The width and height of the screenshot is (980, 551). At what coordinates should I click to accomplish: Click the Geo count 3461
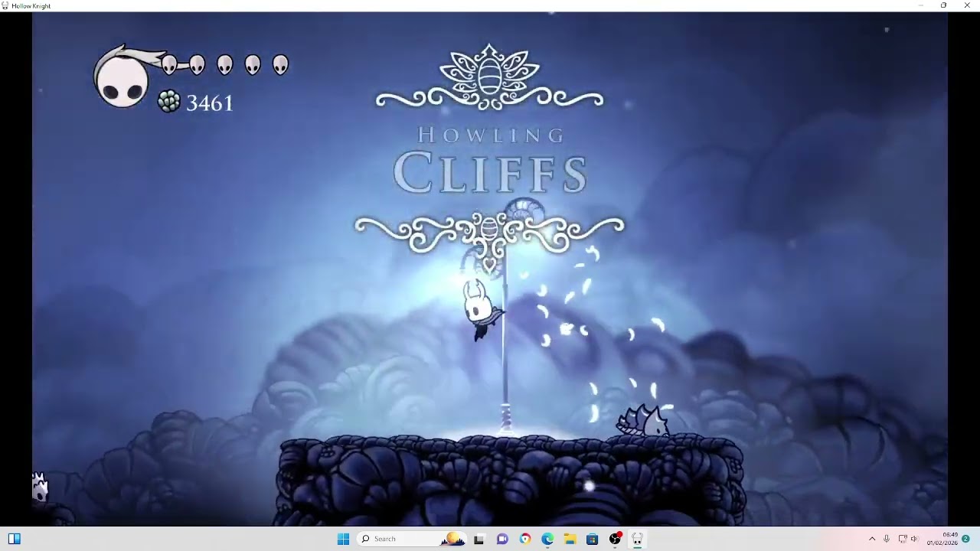point(210,103)
